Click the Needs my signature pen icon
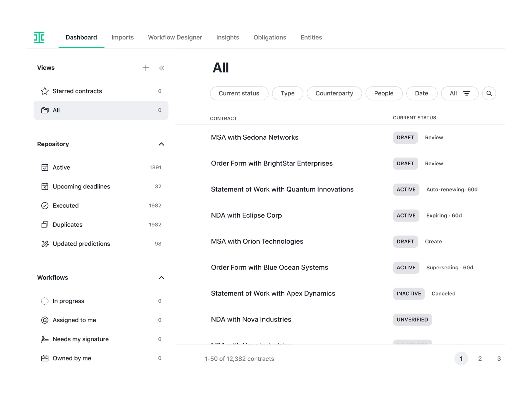This screenshot has width=532, height=399. tap(45, 339)
